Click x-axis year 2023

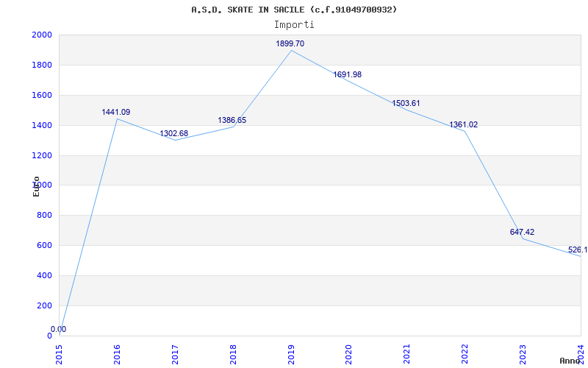coord(523,354)
